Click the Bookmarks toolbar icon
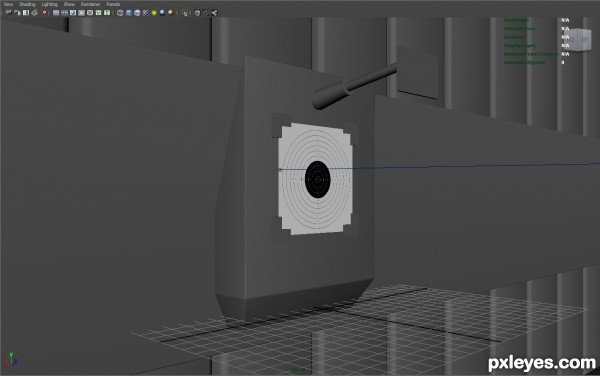Screen dimensions: 600x376 [x=26, y=13]
